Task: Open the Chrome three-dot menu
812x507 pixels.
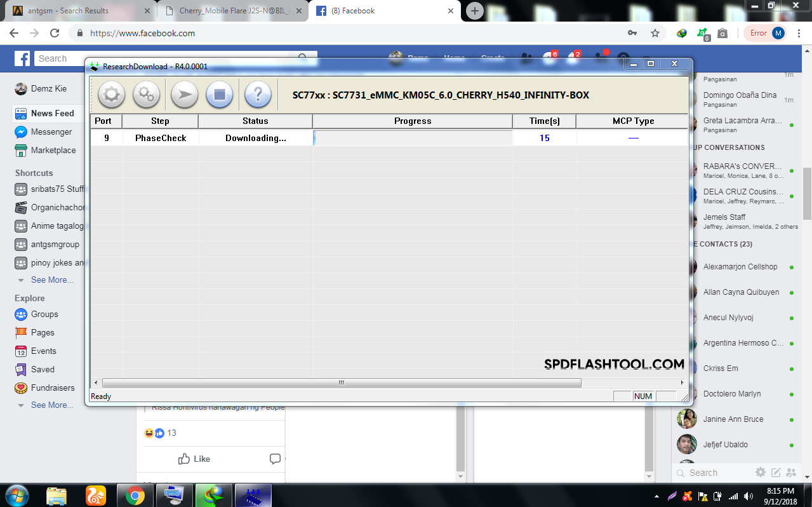Action: tap(799, 33)
